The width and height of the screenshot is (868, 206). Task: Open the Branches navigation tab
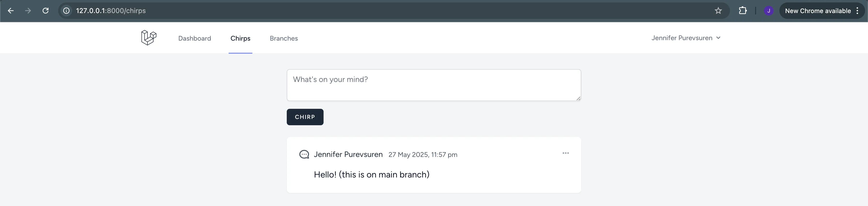(x=283, y=38)
